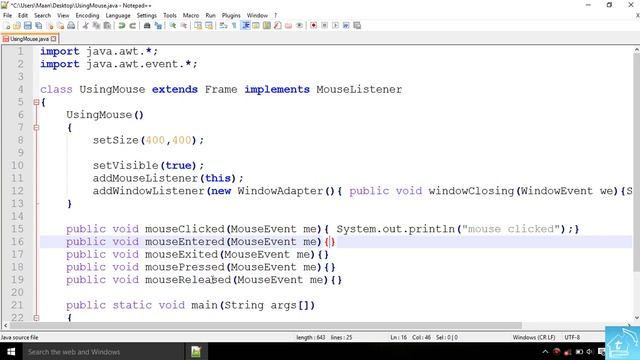Click the Paste toolbar icon
This screenshot has width=640, height=360.
coord(107,25)
